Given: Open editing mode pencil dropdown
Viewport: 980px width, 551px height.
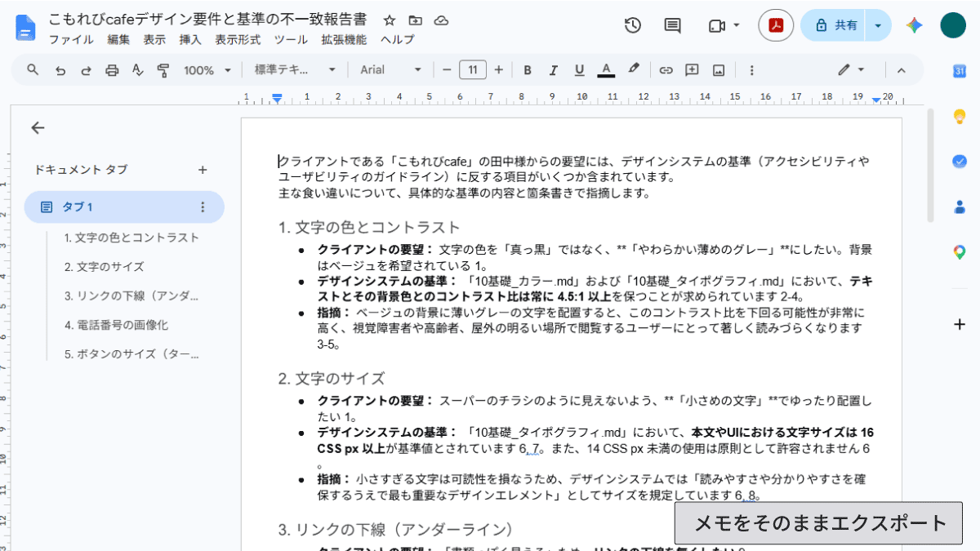Looking at the screenshot, I should point(851,70).
